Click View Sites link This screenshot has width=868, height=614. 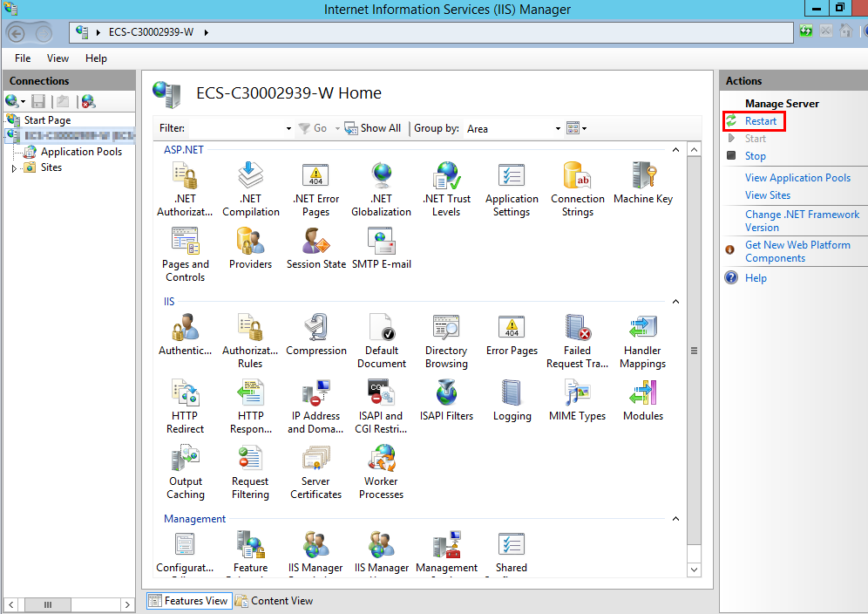pyautogui.click(x=767, y=195)
